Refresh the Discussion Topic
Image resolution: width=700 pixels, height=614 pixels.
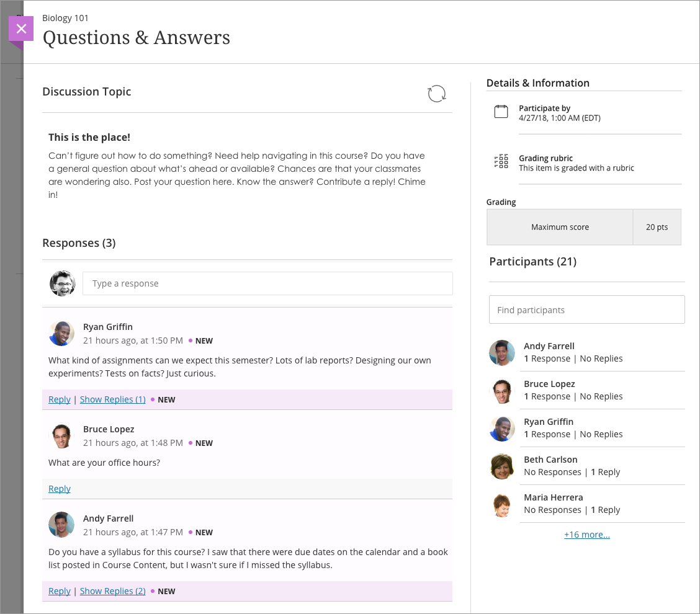pyautogui.click(x=437, y=93)
